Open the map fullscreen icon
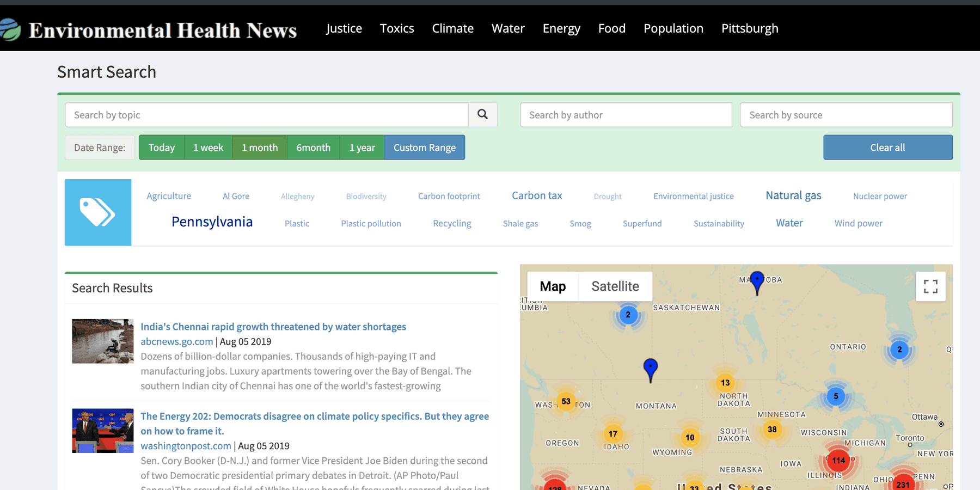Screen dimensions: 980x490 [x=930, y=286]
